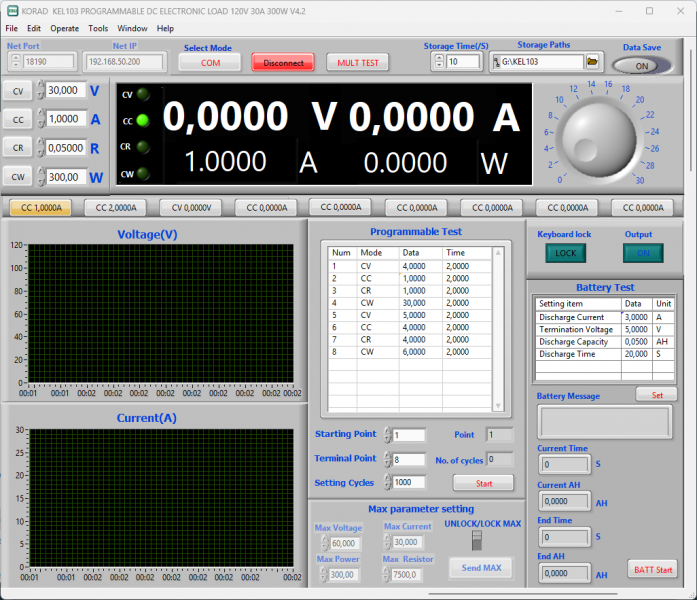This screenshot has height=600, width=697.
Task: Click the Send MAX button
Action: (481, 568)
